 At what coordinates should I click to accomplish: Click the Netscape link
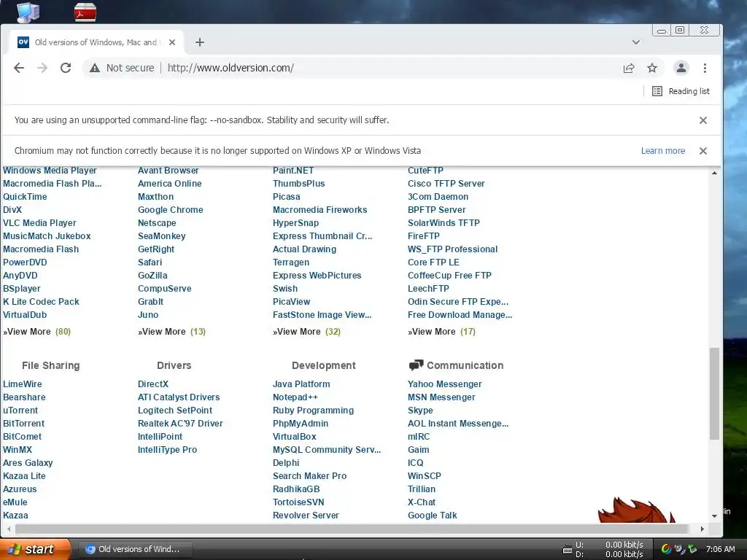point(157,223)
